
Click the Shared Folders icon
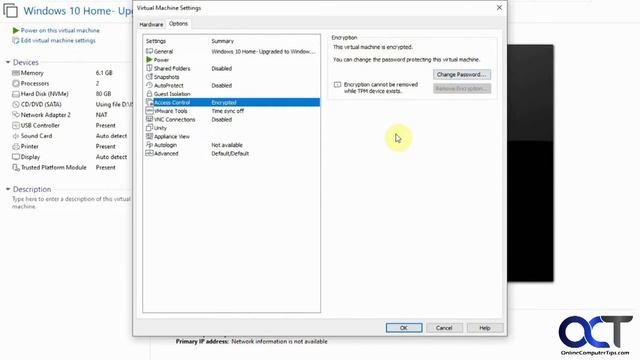coord(149,68)
